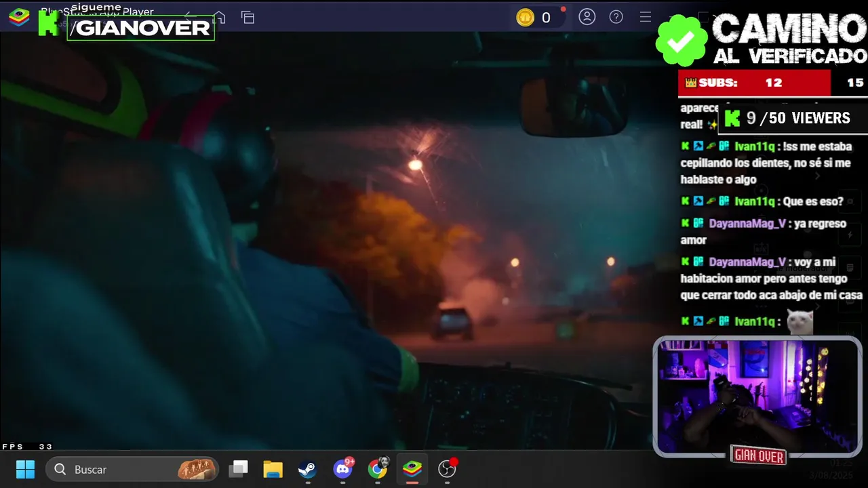Open Steam from the taskbar
This screenshot has height=488, width=868.
(307, 469)
